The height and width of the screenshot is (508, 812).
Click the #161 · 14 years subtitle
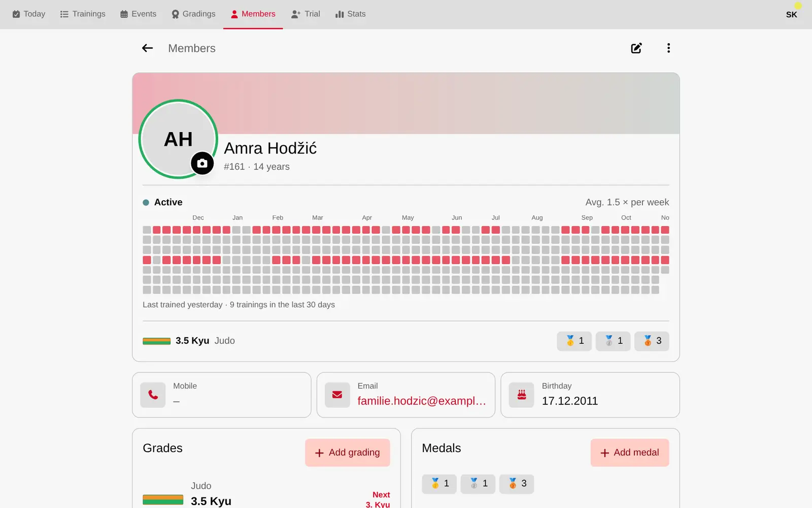[257, 167]
